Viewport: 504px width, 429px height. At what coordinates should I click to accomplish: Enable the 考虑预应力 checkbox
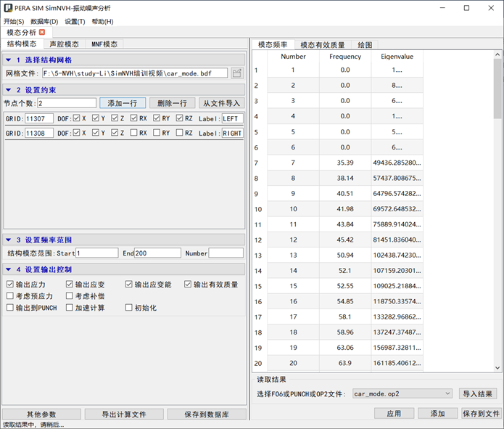pyautogui.click(x=10, y=296)
